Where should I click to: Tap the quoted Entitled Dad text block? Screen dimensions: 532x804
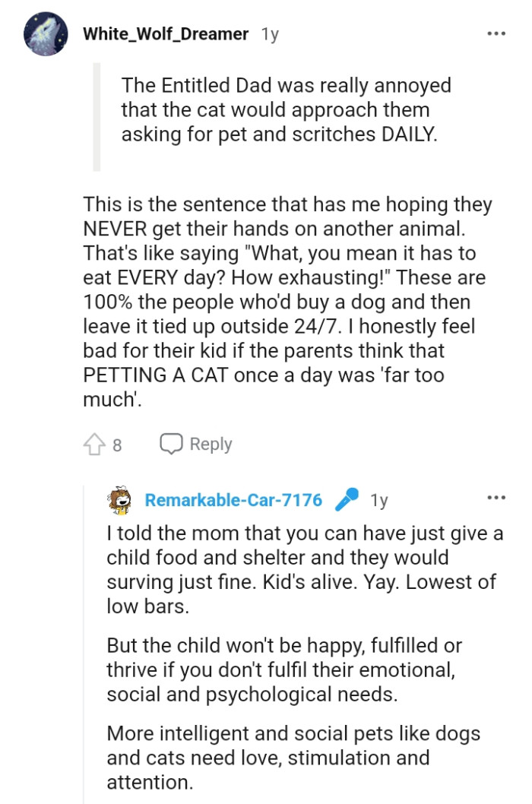286,109
